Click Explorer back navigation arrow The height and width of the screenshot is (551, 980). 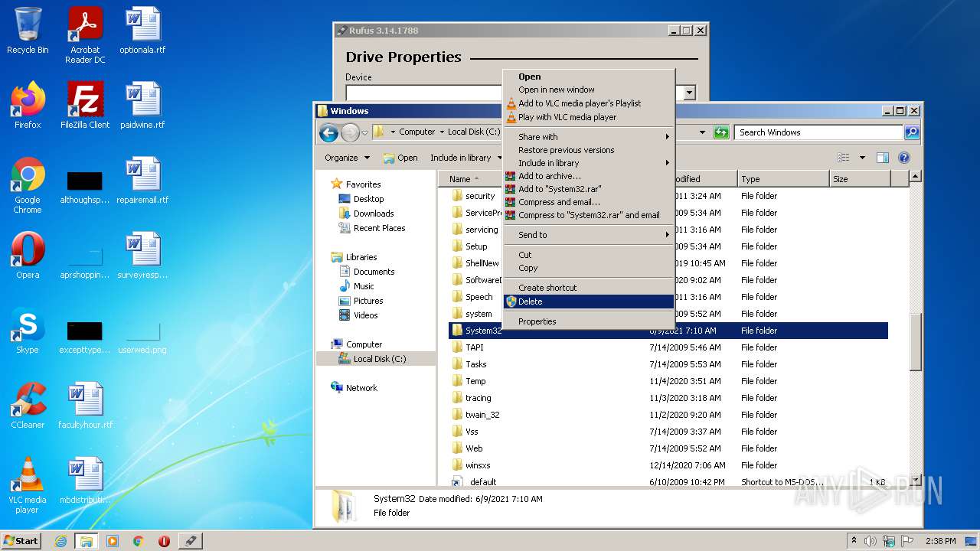tap(328, 132)
